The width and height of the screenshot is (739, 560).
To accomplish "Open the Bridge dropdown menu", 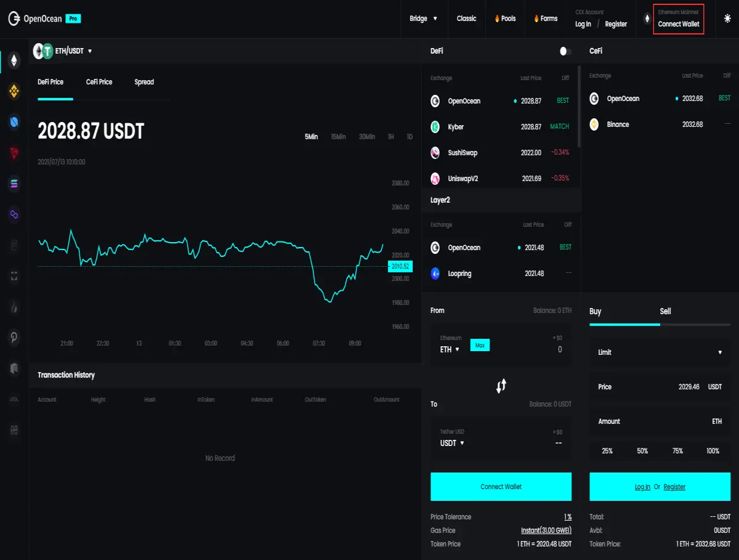I will coord(424,18).
